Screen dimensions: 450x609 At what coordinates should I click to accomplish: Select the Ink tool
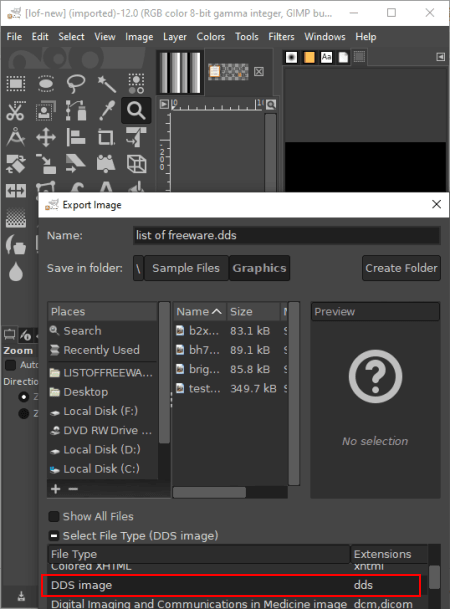pyautogui.click(x=16, y=245)
